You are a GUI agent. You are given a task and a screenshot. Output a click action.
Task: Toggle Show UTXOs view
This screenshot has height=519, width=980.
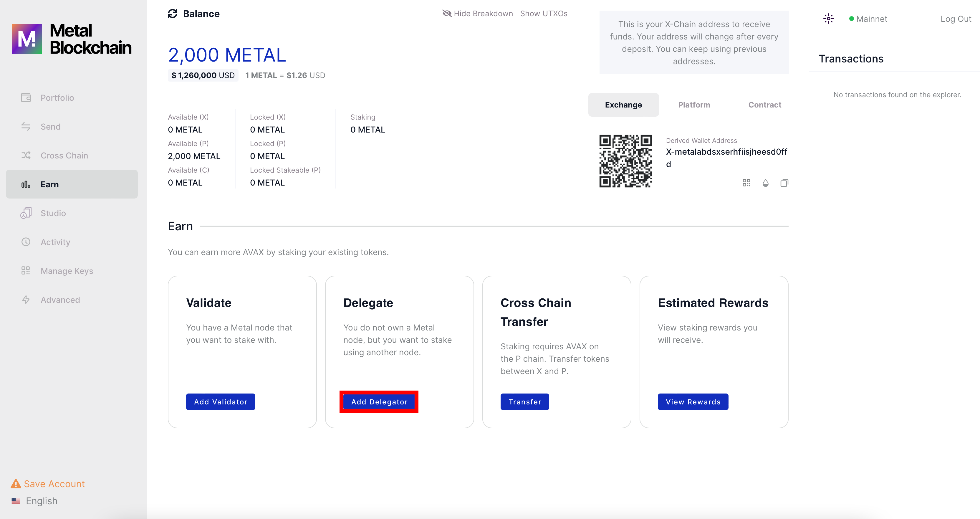coord(543,14)
